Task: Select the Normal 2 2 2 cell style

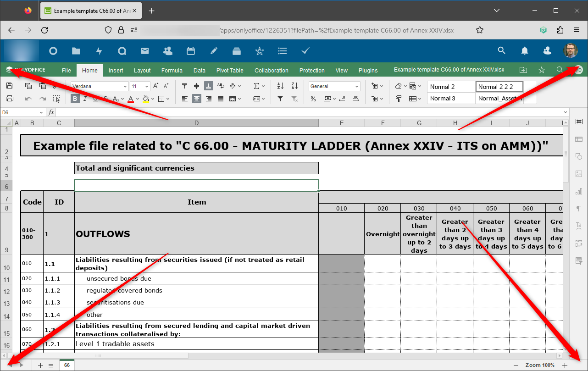Action: 499,86
